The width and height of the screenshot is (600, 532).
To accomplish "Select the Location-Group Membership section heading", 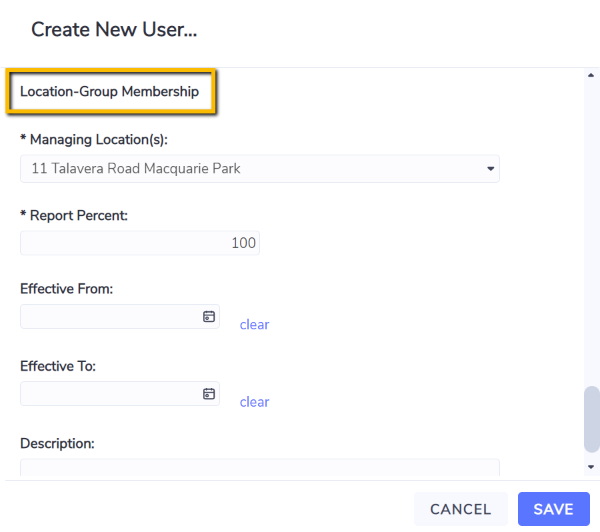I will (x=109, y=91).
